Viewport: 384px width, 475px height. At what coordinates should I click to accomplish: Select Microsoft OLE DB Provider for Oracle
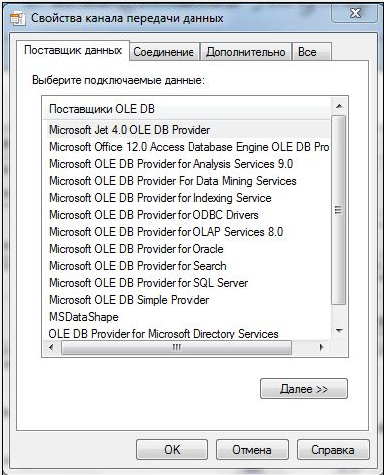coord(188,249)
